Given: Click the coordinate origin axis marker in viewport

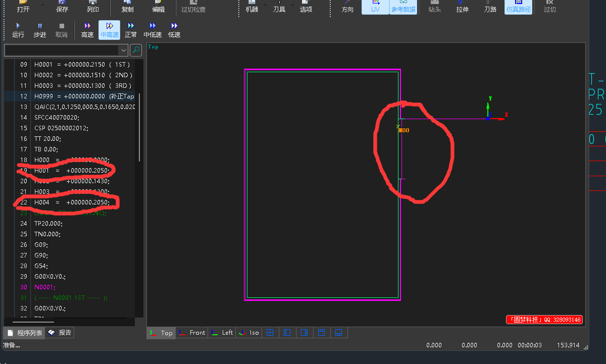Looking at the screenshot, I should click(488, 118).
